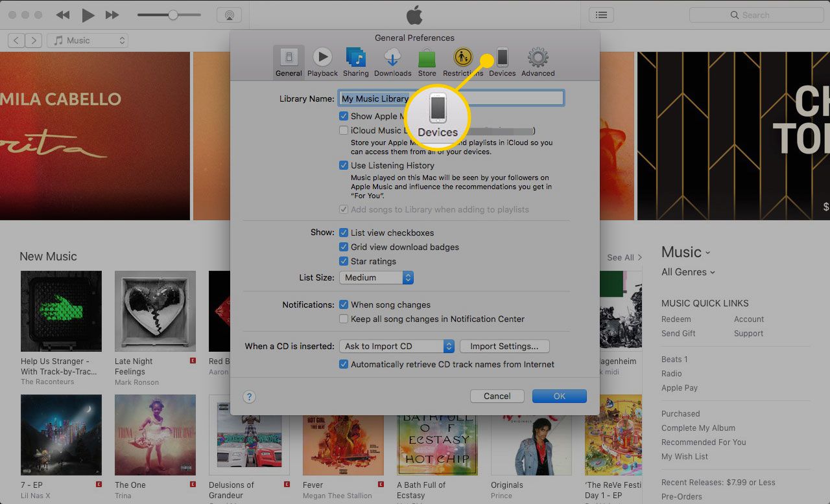830x504 pixels.
Task: Navigate forward in iTunes
Action: click(x=34, y=40)
